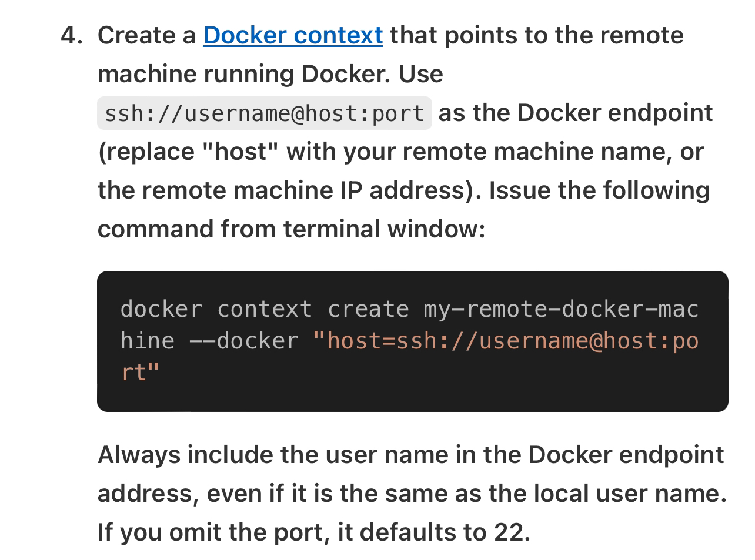
Task: Click the first word "docker" in code block
Action: [161, 309]
